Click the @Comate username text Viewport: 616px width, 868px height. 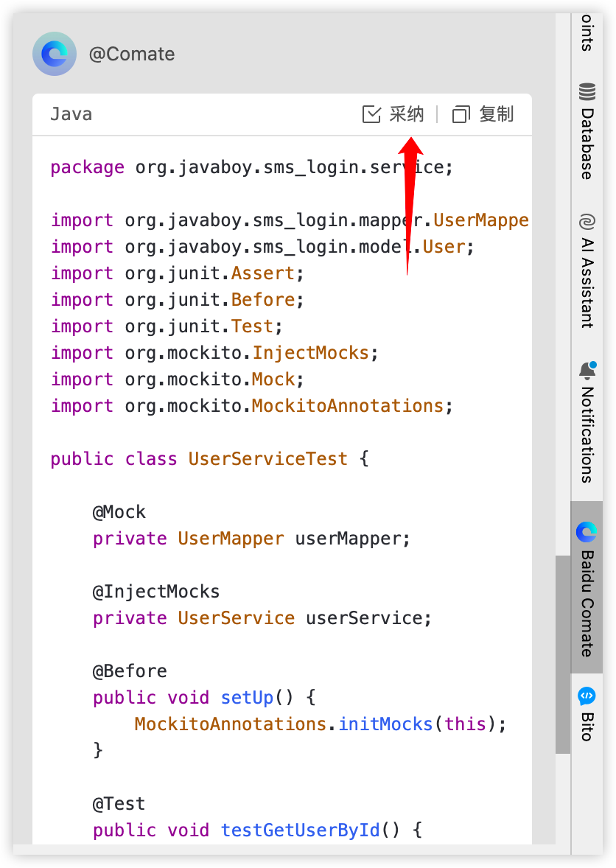(132, 55)
